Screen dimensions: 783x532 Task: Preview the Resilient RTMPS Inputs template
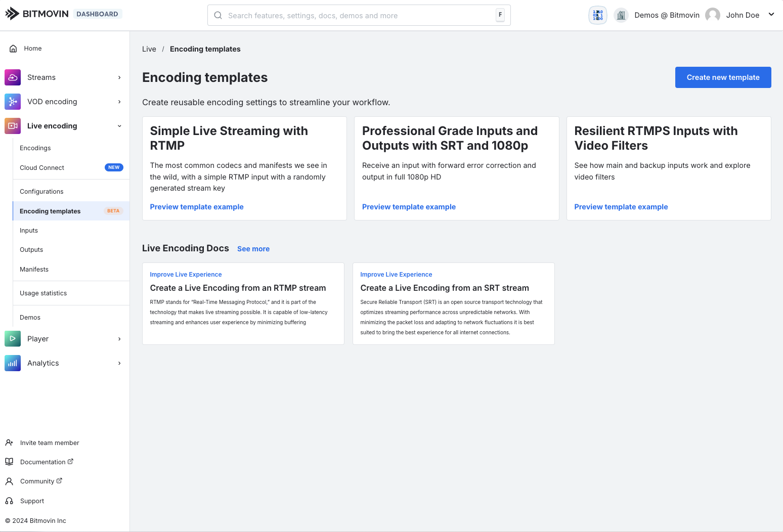pyautogui.click(x=621, y=207)
